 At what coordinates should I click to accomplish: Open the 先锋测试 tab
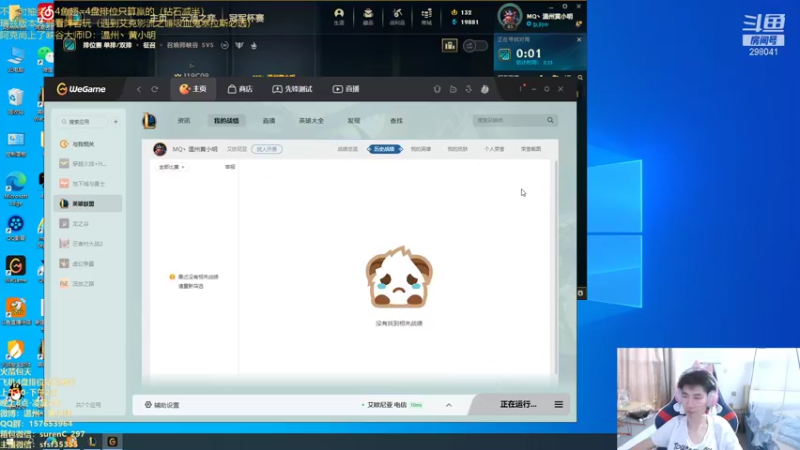292,89
